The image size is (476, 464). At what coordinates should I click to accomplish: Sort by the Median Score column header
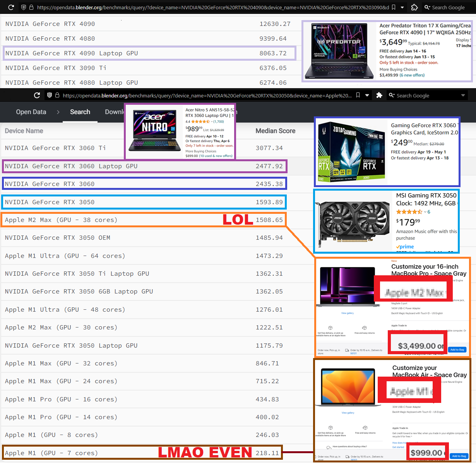(275, 131)
